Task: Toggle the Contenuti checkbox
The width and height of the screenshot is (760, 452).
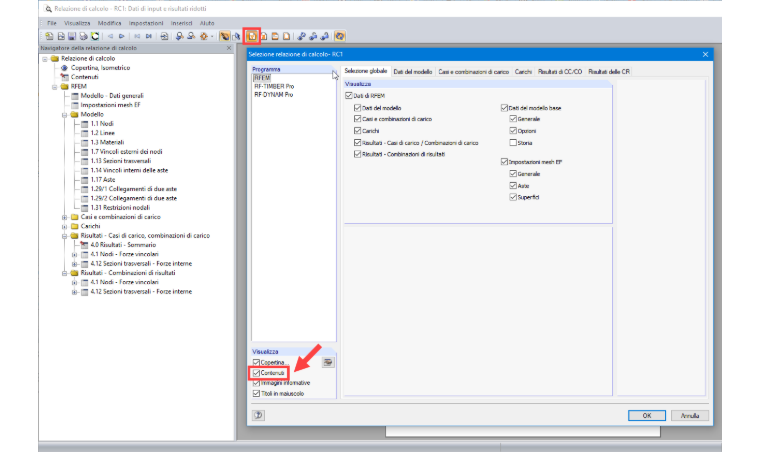Action: 256,373
